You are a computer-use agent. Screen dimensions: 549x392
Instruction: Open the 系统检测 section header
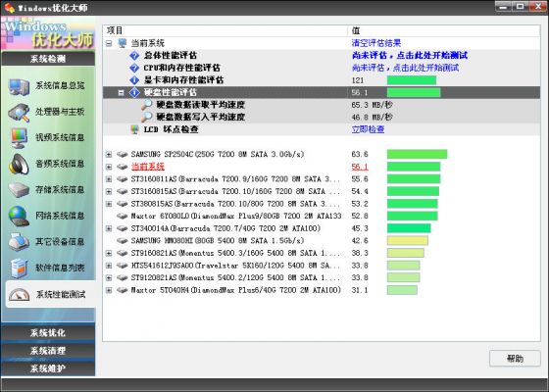pyautogui.click(x=48, y=59)
